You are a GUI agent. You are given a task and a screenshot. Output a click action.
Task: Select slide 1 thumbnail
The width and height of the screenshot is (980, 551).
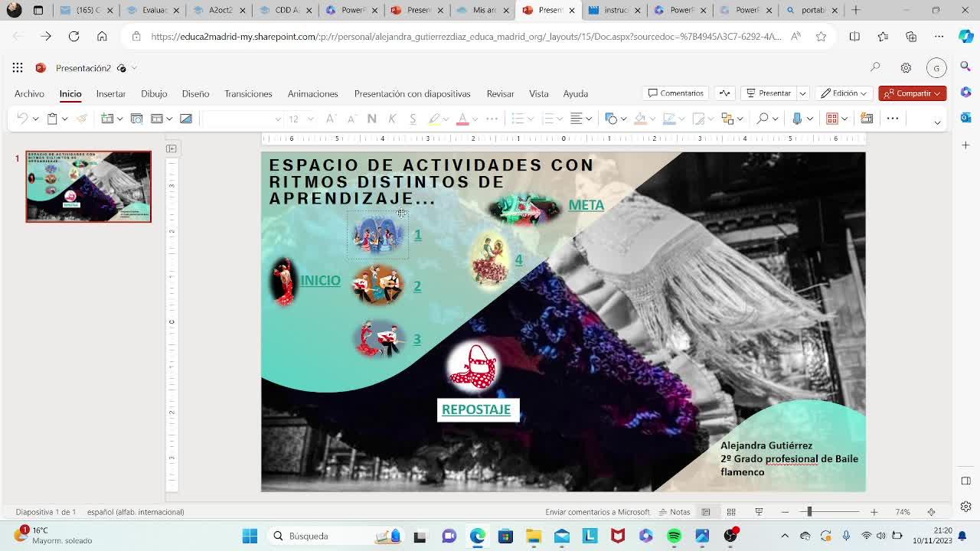click(89, 187)
